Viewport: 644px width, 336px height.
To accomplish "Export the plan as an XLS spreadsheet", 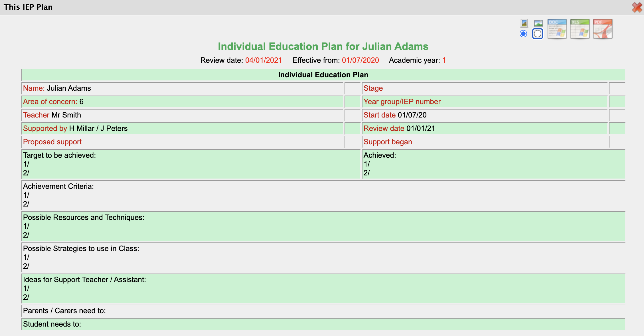I will [580, 29].
